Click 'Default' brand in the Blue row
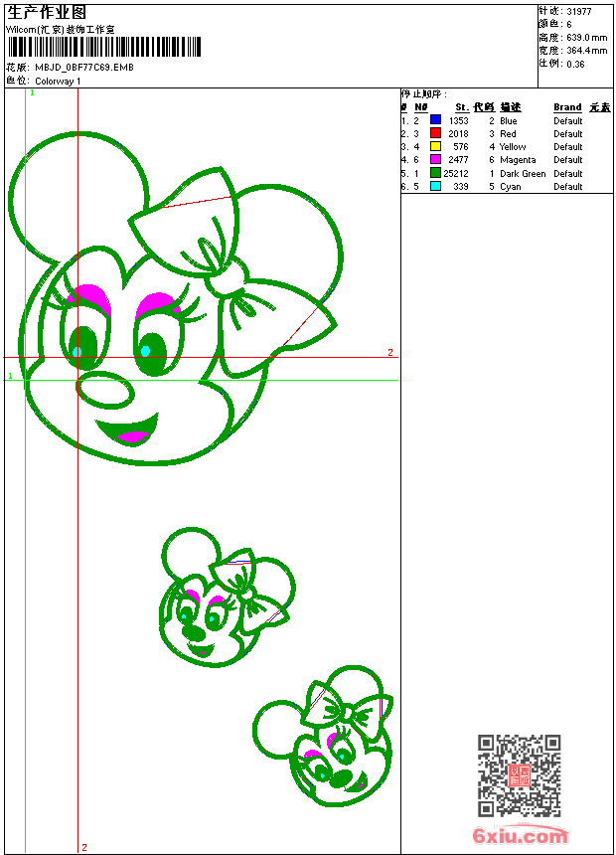This screenshot has height=855, width=616. pos(568,120)
